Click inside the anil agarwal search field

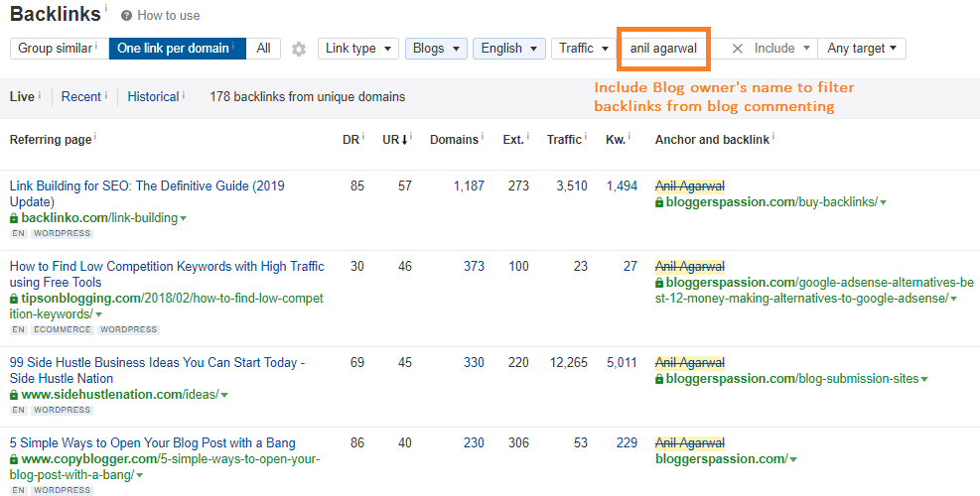pyautogui.click(x=663, y=48)
